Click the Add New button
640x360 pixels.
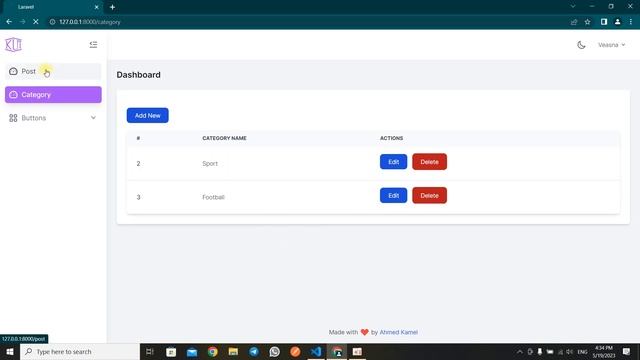[x=147, y=116]
